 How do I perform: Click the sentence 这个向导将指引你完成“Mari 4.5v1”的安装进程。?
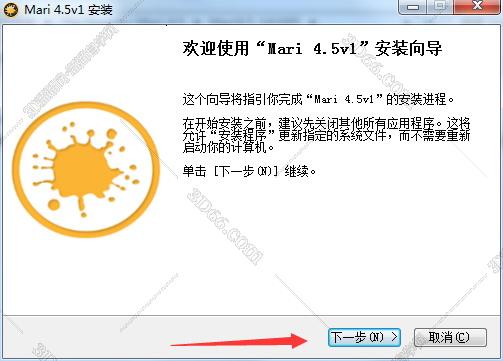click(x=318, y=99)
